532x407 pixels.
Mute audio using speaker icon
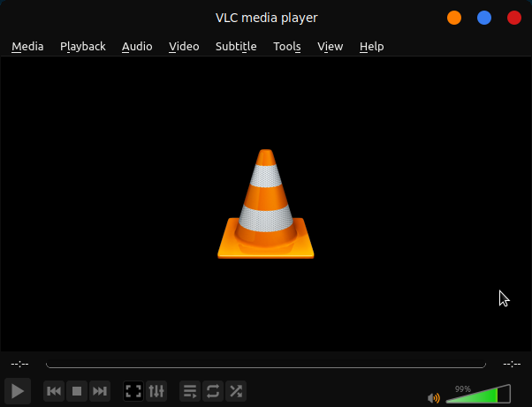[x=434, y=398]
